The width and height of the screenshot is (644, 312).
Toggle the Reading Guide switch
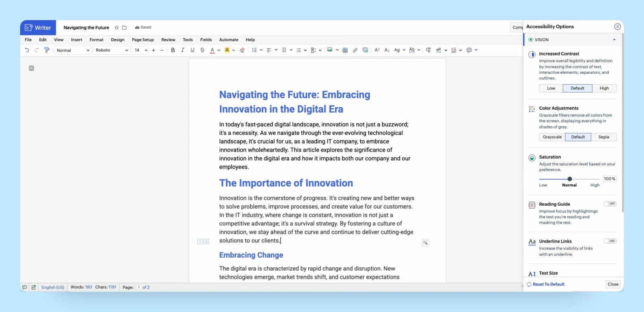coord(610,204)
